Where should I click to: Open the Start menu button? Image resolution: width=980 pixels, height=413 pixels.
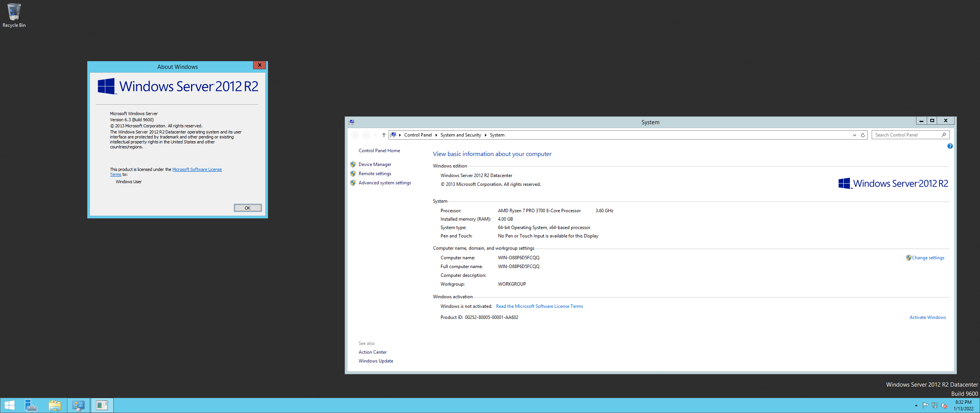click(x=10, y=405)
